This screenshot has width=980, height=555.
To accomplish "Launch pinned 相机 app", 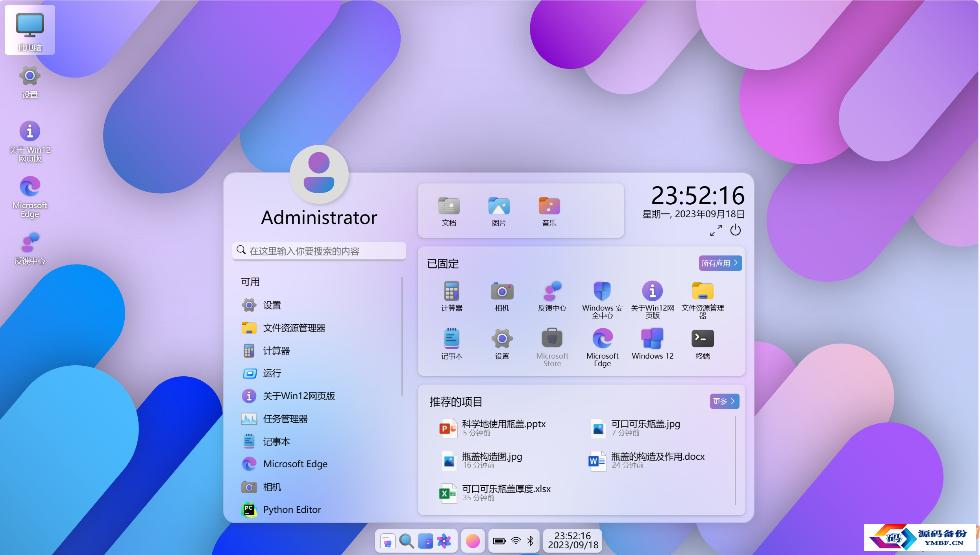I will click(x=502, y=296).
